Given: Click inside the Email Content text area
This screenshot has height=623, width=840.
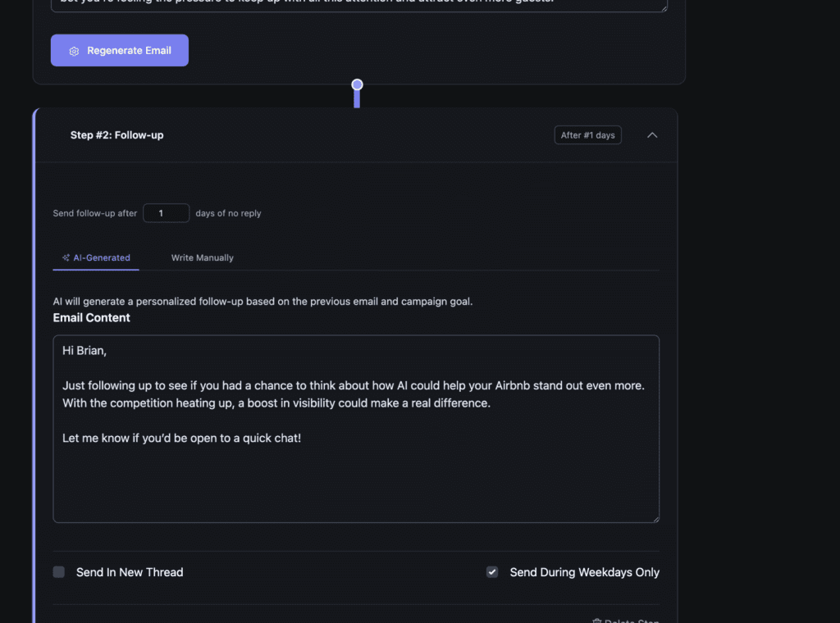Looking at the screenshot, I should 356,426.
